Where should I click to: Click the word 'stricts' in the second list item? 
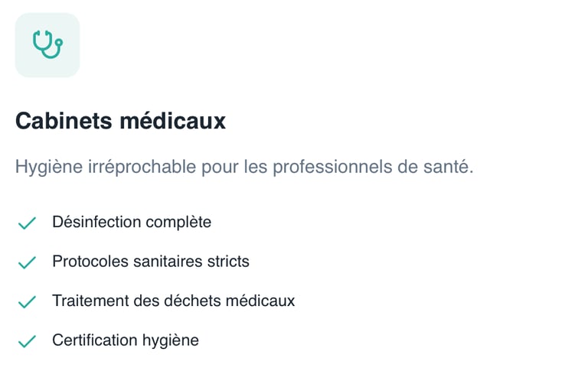(x=228, y=262)
